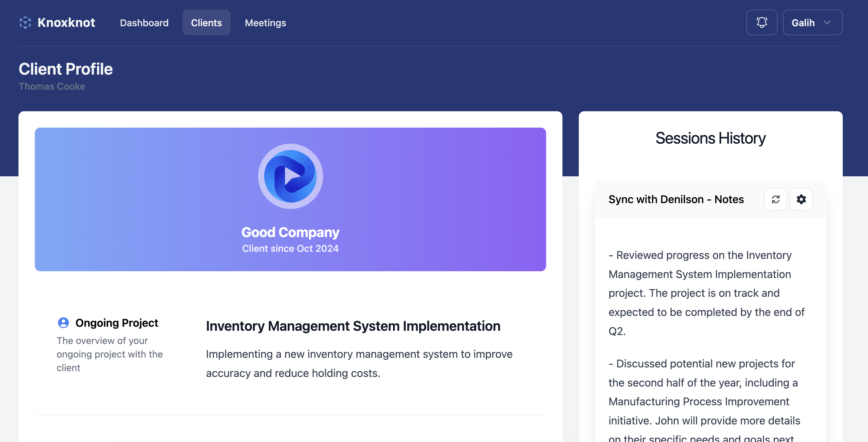
Task: Click the Ongoing Project user icon
Action: pos(63,323)
